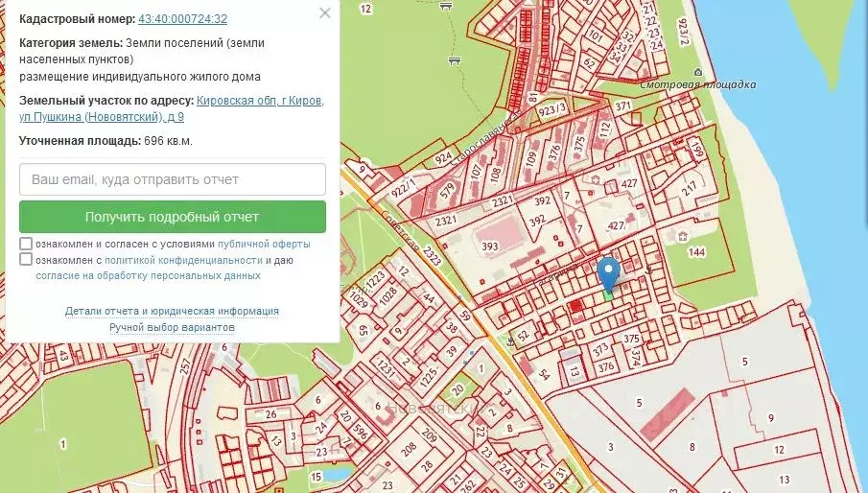Viewport: 868px width, 493px height.
Task: Open cadastral number 43:40:000724:32 link
Action: [x=182, y=19]
